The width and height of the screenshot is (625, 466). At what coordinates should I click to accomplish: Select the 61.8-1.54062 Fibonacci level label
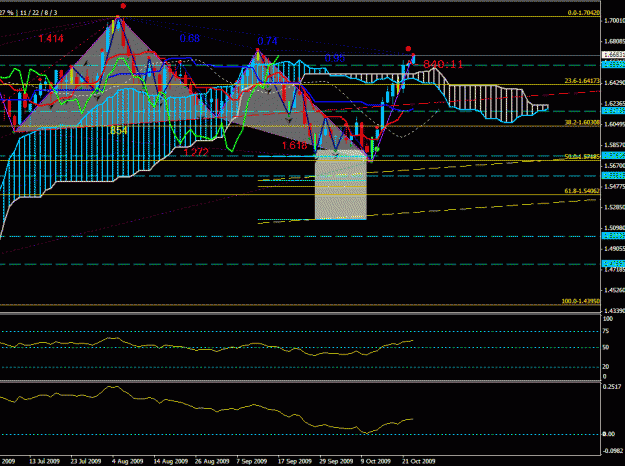(582, 191)
